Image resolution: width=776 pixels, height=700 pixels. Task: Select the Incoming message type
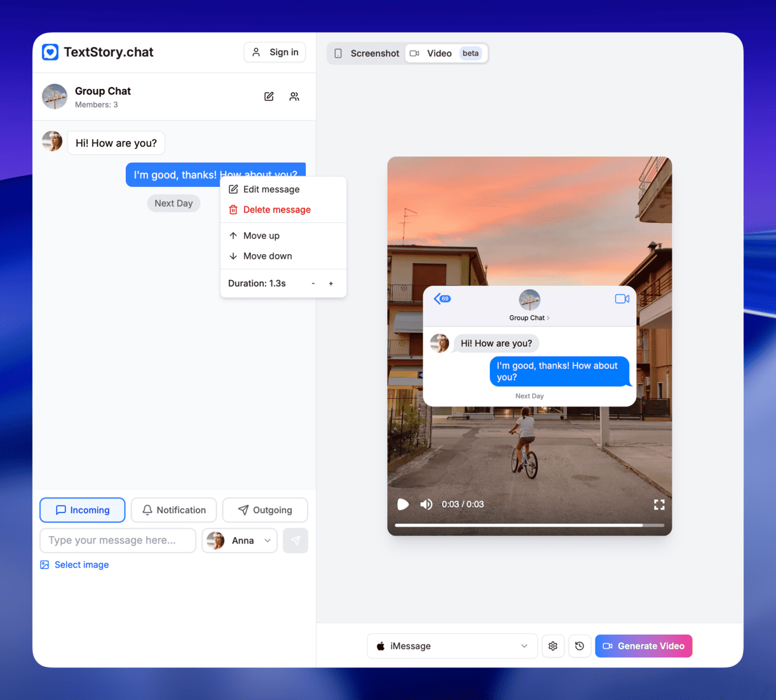tap(83, 510)
